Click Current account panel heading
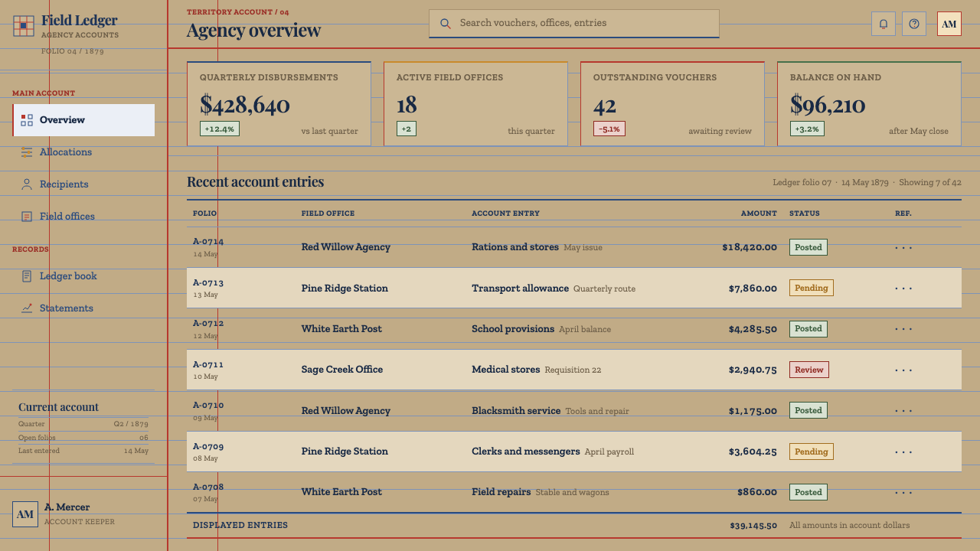980x551 pixels. pos(58,407)
